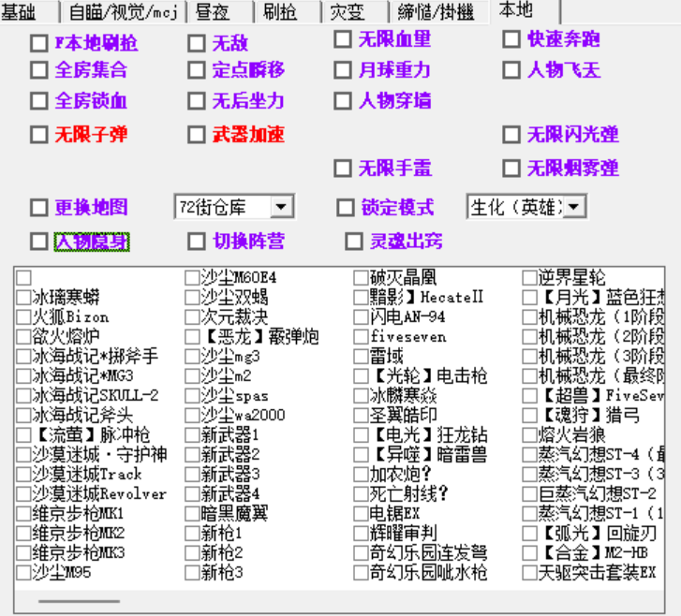Viewport: 681px width, 616px height.
Task: Switch to the 基础 tab
Action: point(25,11)
